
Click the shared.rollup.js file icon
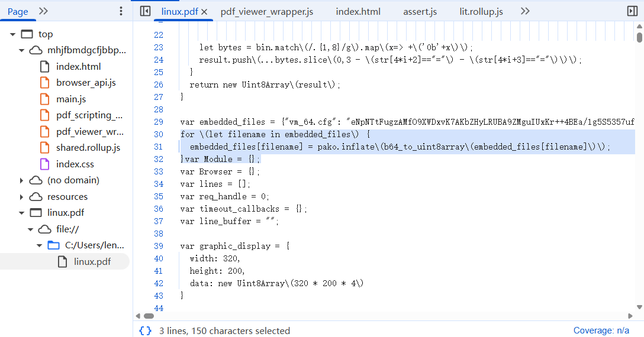(44, 148)
